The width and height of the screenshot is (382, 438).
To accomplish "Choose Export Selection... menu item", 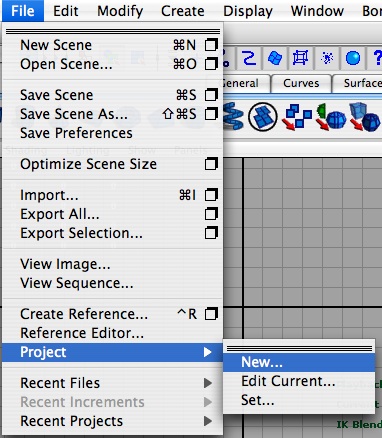I will [x=113, y=233].
